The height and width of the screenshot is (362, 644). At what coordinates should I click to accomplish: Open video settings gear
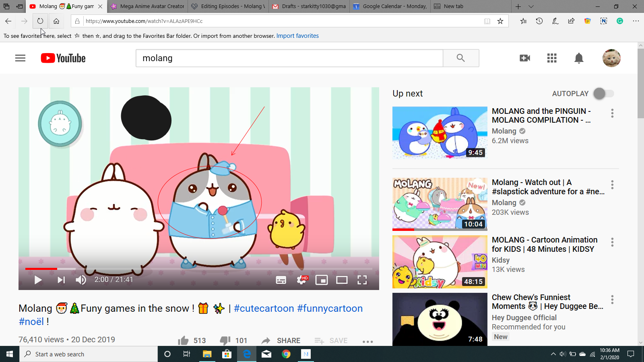tap(301, 280)
